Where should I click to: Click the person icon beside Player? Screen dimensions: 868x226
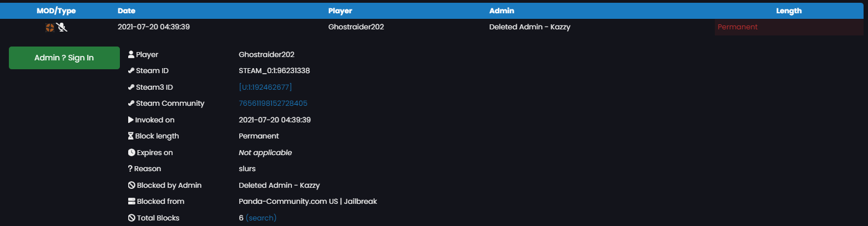pos(131,55)
